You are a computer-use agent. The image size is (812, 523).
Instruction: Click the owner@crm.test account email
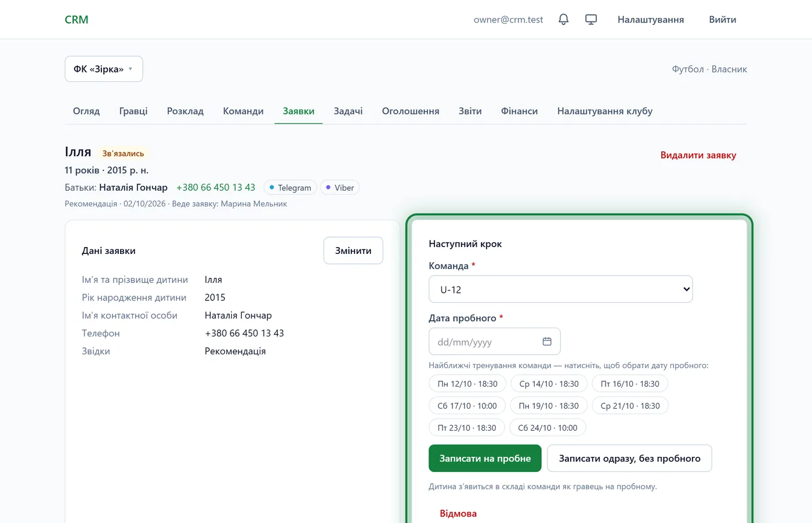pyautogui.click(x=508, y=20)
